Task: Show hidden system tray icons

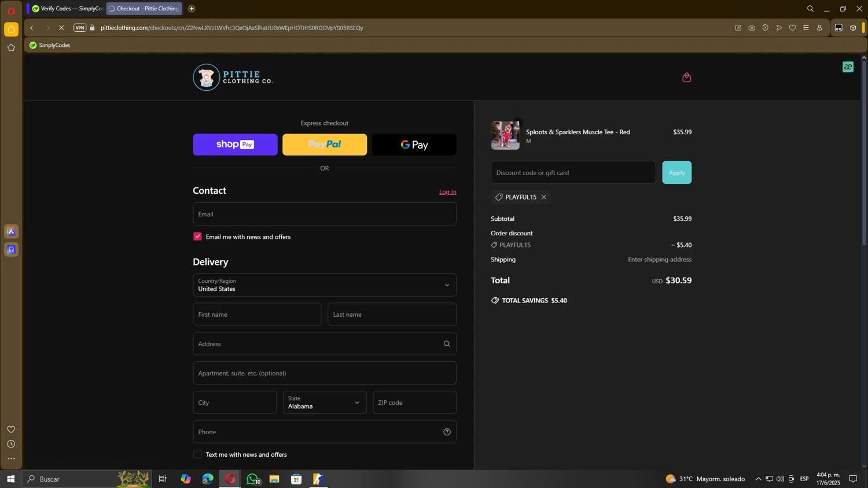Action: coord(758,479)
